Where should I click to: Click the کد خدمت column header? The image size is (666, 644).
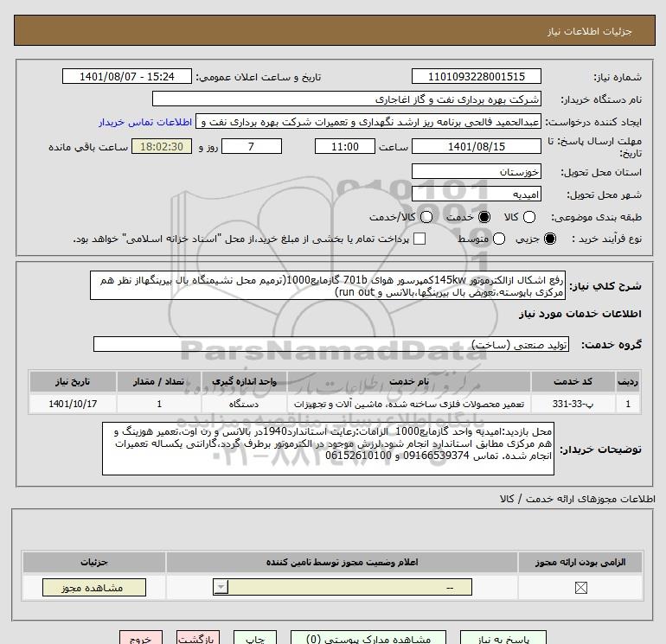tap(573, 381)
